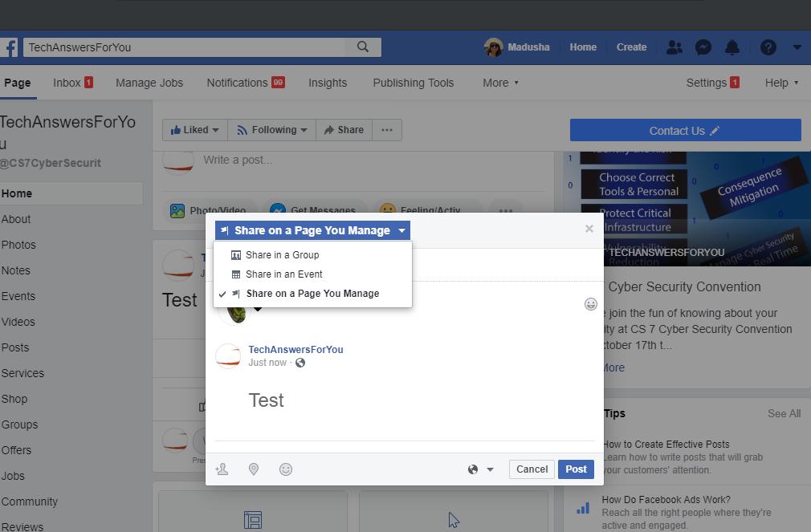Click the search field containing TechAnswersForYou
This screenshot has height=532, width=811.
[x=185, y=47]
